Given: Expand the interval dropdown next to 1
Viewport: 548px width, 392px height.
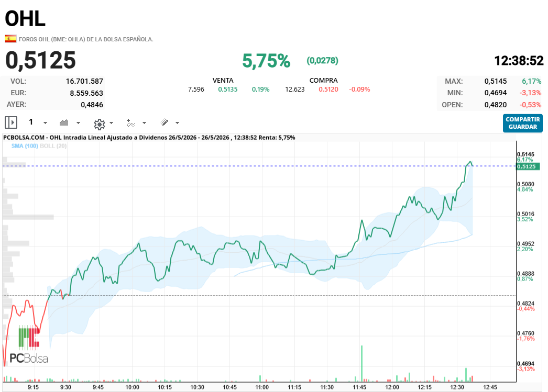Looking at the screenshot, I should coord(45,123).
